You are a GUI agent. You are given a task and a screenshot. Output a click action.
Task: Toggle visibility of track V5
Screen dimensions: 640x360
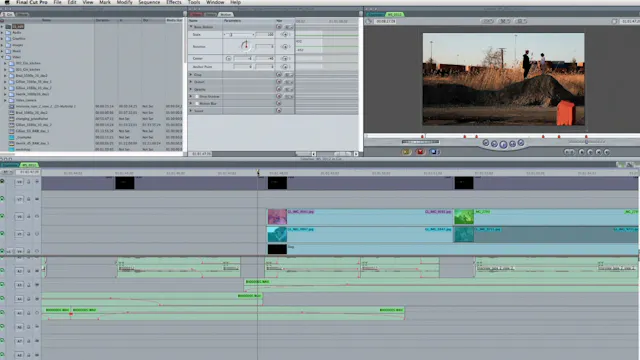pos(2,233)
